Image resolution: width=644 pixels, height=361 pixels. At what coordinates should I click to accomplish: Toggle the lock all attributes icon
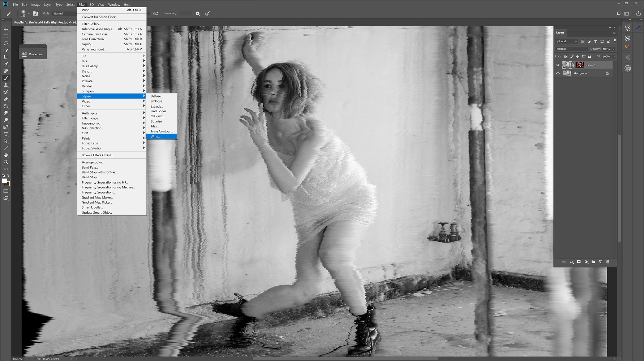589,56
